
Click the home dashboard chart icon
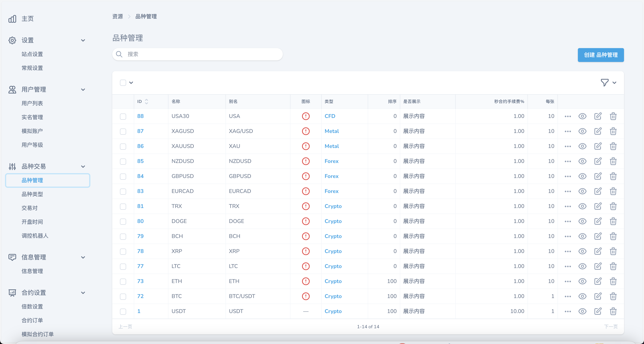coord(12,19)
